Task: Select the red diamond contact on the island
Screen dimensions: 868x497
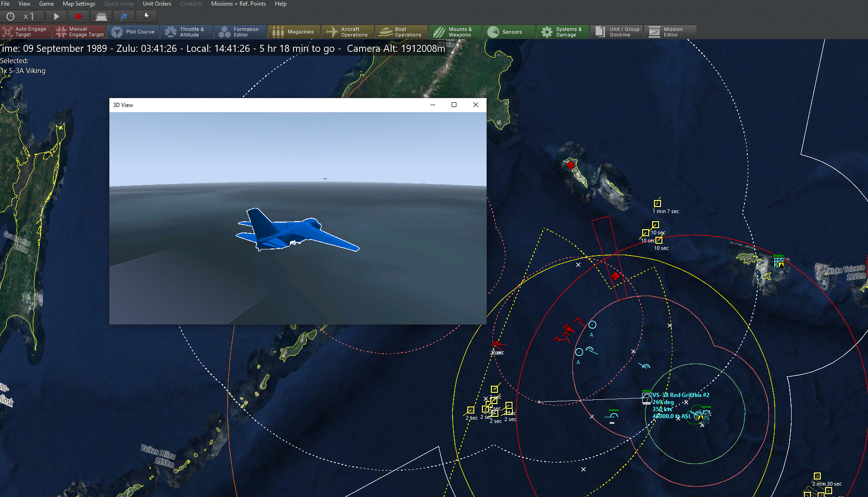Action: [x=570, y=165]
